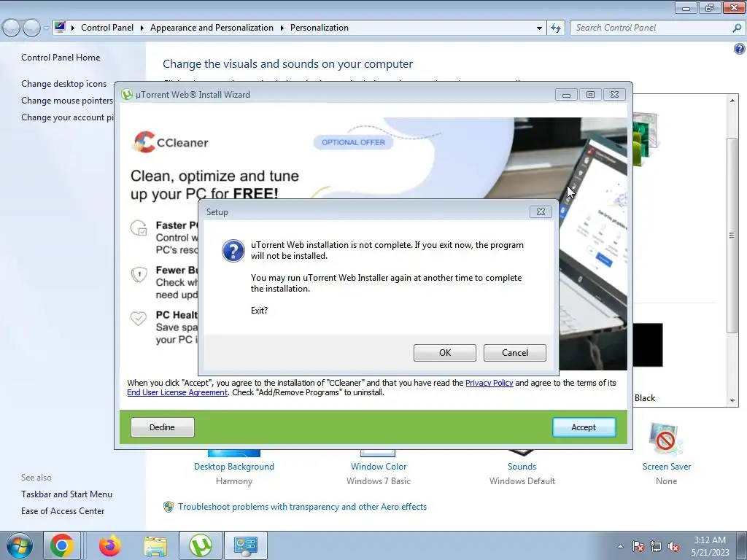This screenshot has height=560, width=747.
Task: Cancel the Setup exit prompt
Action: (x=514, y=353)
